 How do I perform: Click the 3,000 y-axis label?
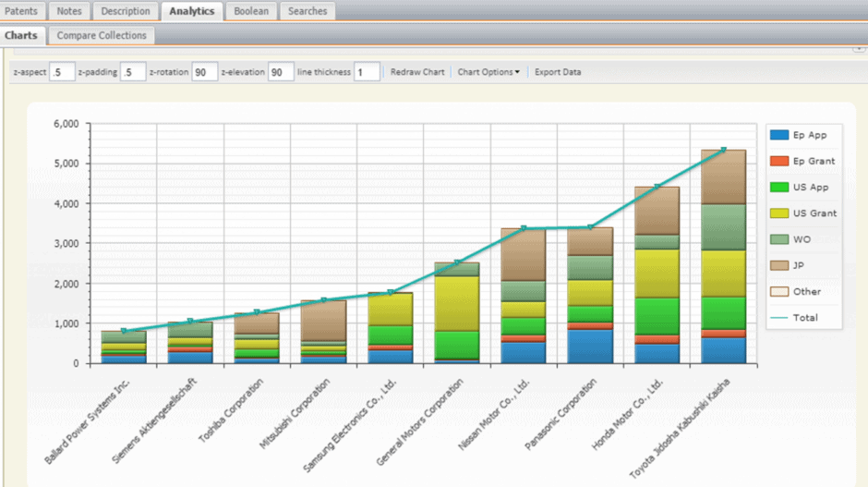[x=66, y=243]
